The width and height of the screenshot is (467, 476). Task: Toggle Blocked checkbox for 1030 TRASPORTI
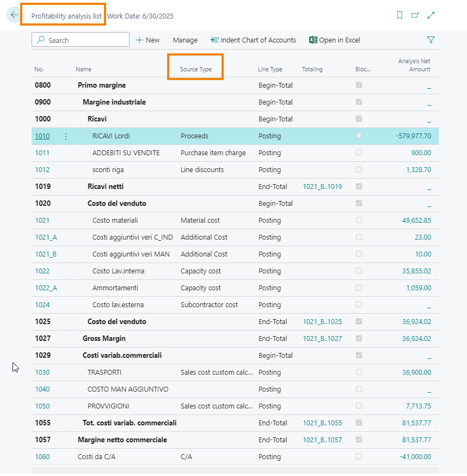[x=359, y=372]
